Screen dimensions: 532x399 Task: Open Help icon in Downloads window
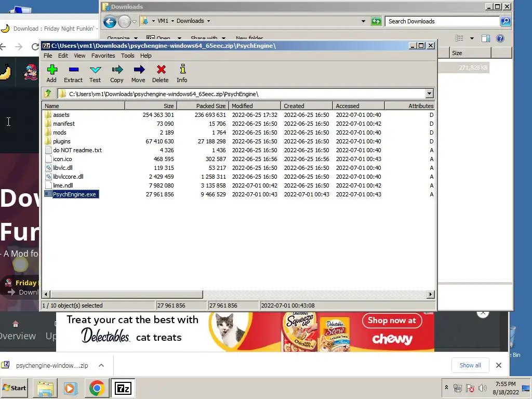[500, 38]
